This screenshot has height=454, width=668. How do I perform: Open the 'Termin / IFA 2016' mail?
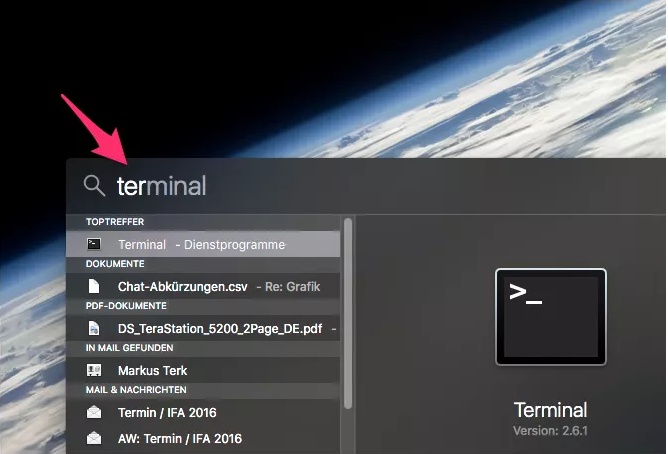click(203, 412)
